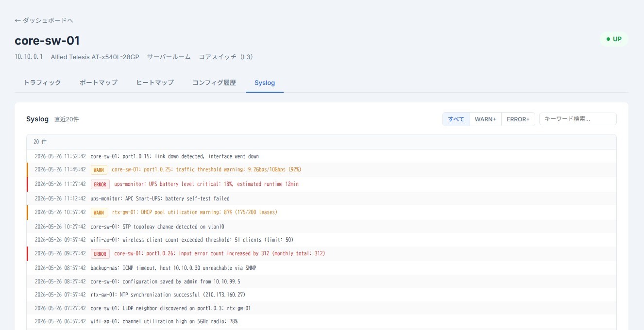644x330 pixels.
Task: Click the IP address 10.10.0.1
Action: point(29,57)
